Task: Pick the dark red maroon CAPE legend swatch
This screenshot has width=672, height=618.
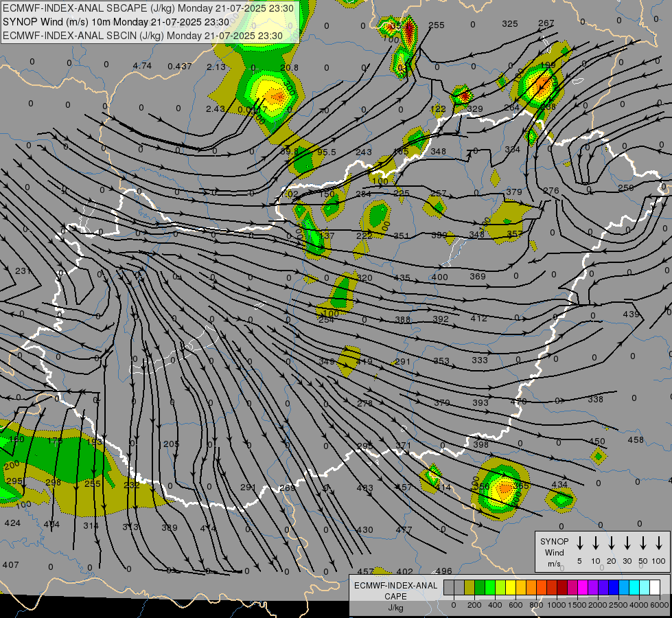Action: click(x=562, y=588)
